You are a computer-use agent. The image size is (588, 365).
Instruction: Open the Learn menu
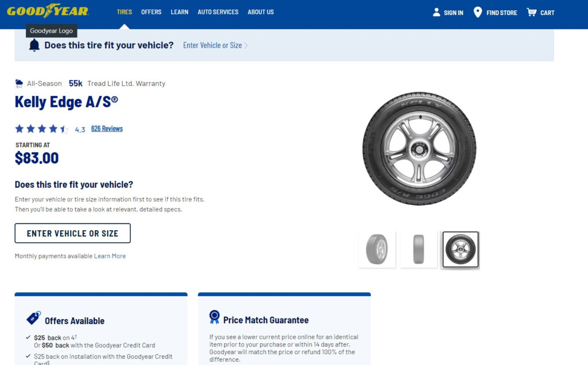[x=180, y=12]
